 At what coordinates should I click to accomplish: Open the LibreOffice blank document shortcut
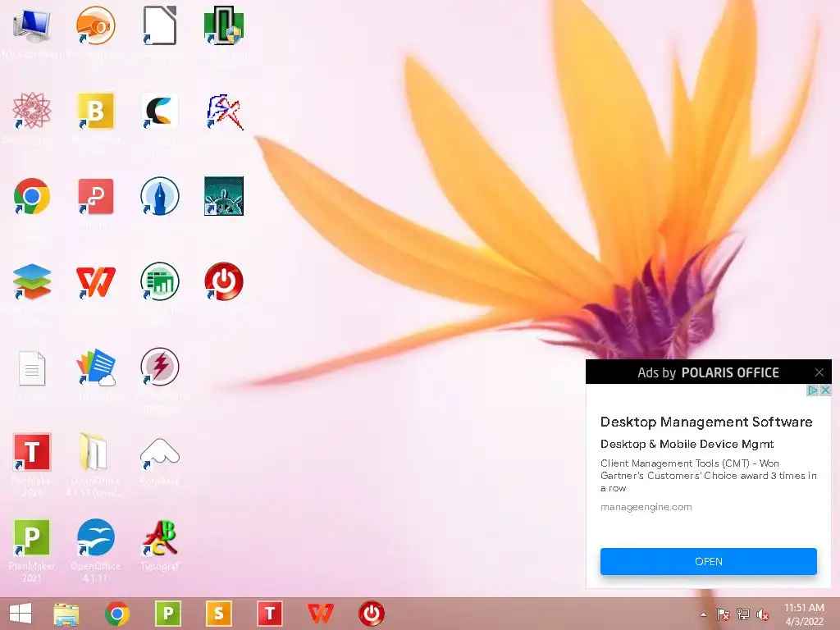160,25
